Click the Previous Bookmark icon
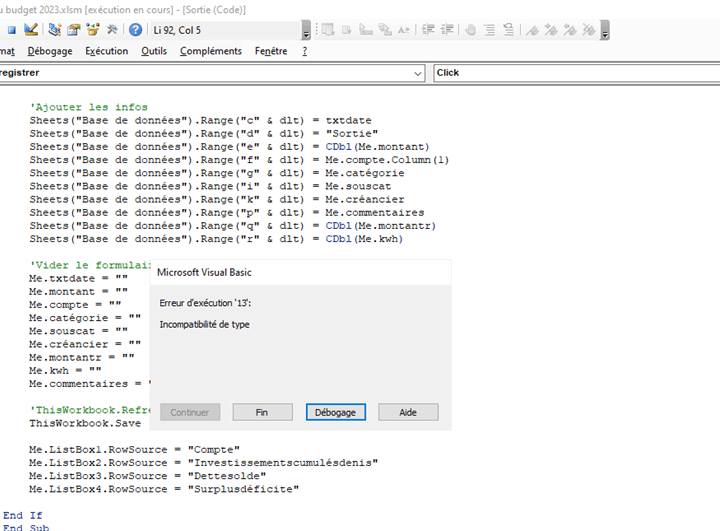The image size is (720, 531). tap(570, 30)
